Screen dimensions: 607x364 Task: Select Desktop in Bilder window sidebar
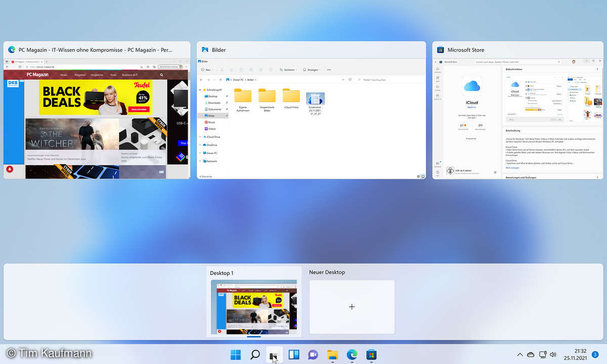click(211, 96)
